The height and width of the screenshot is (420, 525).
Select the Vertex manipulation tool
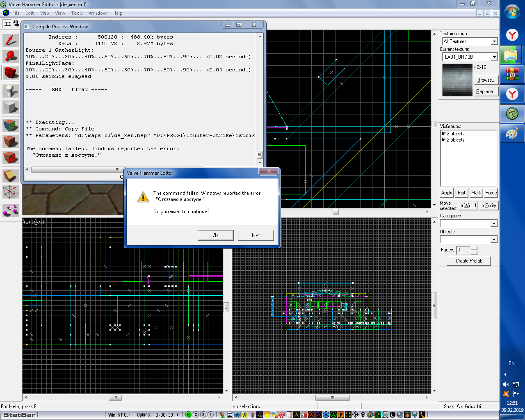click(x=11, y=192)
